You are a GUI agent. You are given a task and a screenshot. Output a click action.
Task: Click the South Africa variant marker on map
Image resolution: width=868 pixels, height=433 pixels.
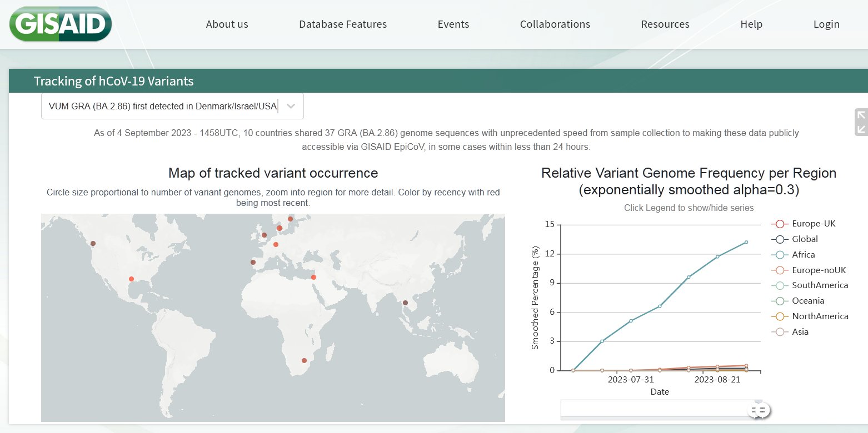coord(304,360)
